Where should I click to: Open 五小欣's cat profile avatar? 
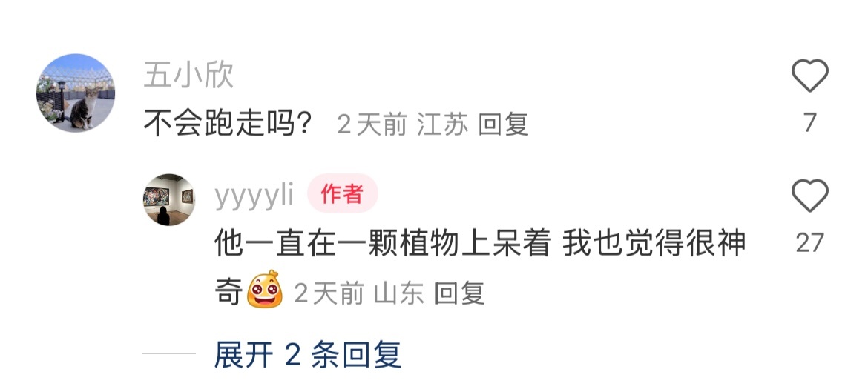[76, 93]
